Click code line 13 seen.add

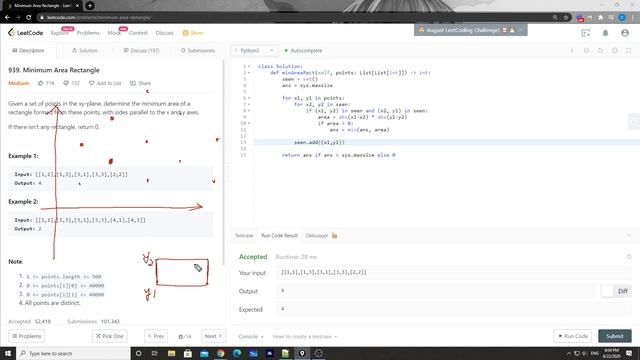[319, 142]
